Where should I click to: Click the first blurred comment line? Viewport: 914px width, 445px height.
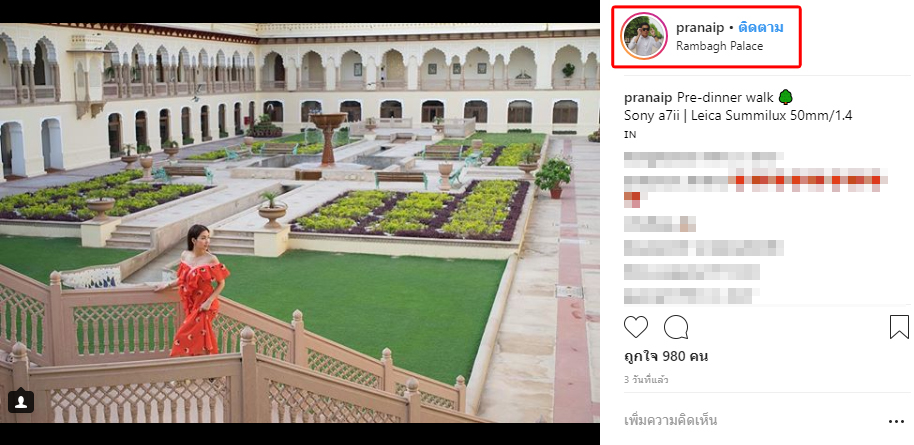[704, 157]
